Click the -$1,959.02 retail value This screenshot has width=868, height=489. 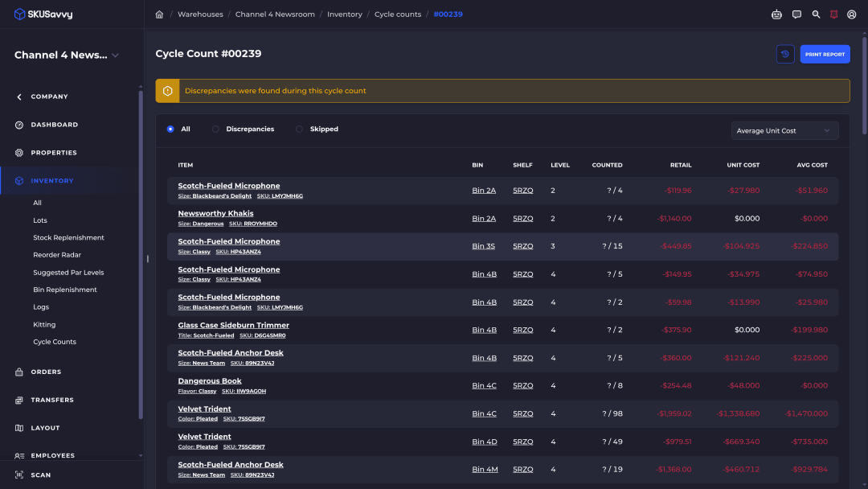click(x=674, y=413)
